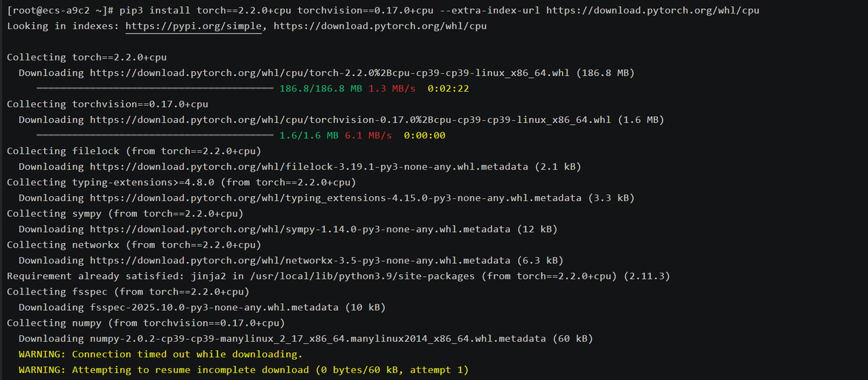Click the 0:02:22 elapsed time
This screenshot has width=868, height=380.
point(448,89)
